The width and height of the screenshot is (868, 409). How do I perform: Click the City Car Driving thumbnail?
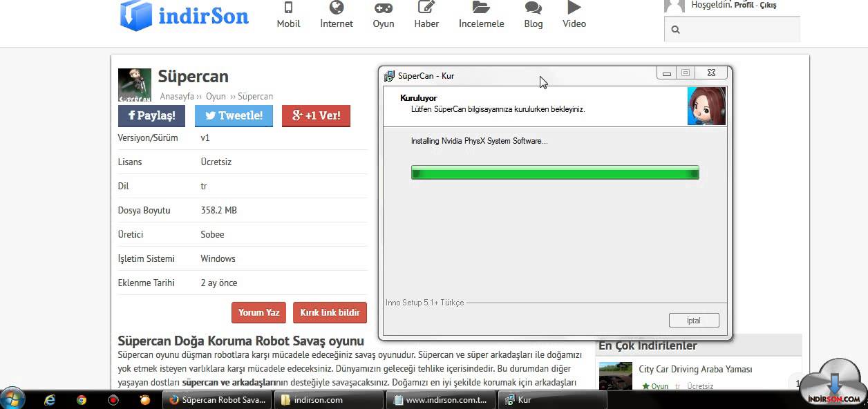616,376
